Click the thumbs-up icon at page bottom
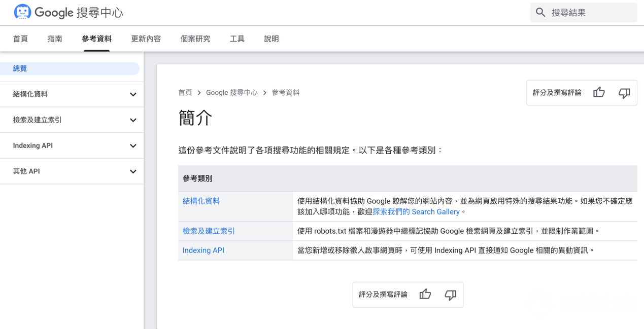Screen dimensions: 644x329 click(x=425, y=294)
